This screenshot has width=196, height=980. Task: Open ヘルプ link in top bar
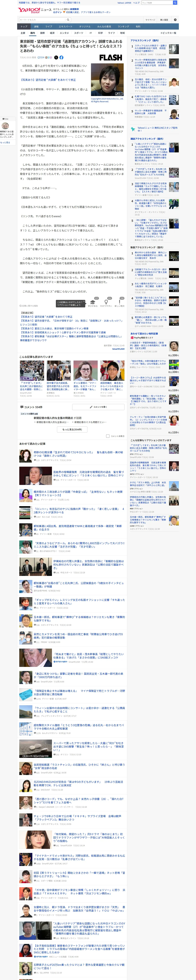(x=136, y=3)
